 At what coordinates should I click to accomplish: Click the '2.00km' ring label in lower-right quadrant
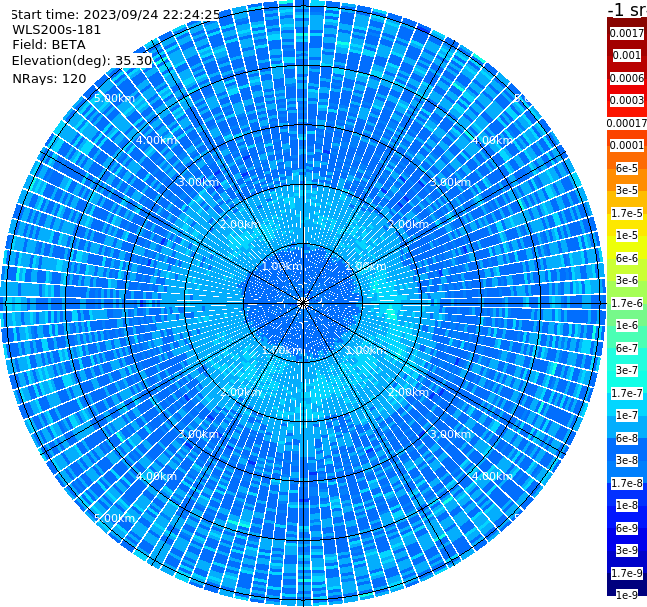click(408, 392)
